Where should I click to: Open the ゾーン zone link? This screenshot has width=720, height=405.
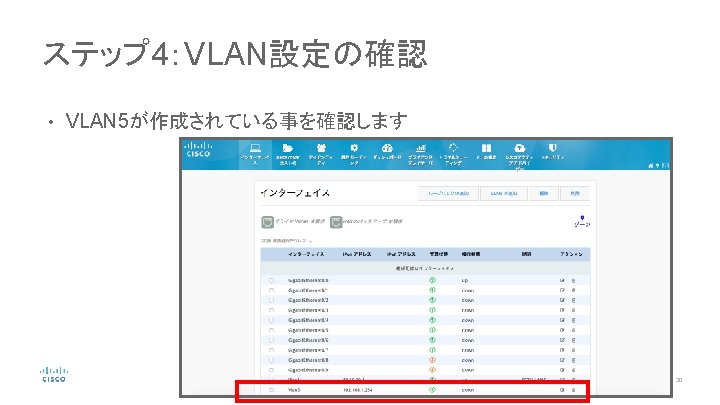[x=582, y=225]
